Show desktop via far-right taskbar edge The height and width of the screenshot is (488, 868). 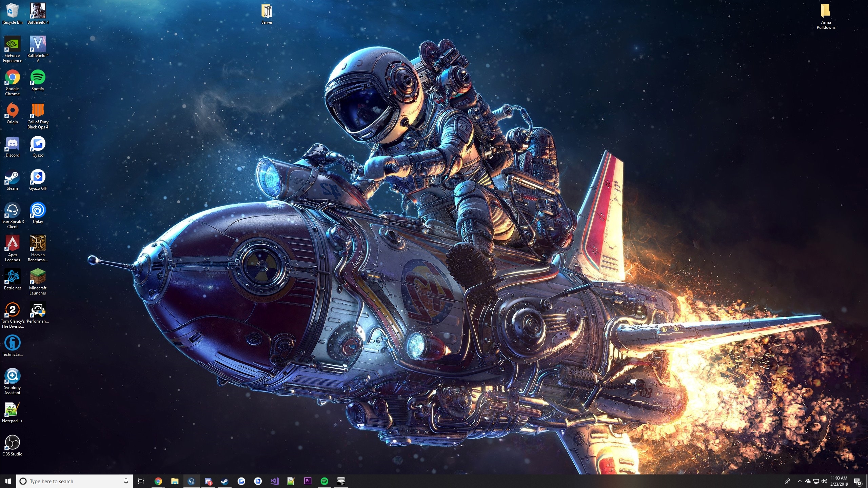coord(867,481)
